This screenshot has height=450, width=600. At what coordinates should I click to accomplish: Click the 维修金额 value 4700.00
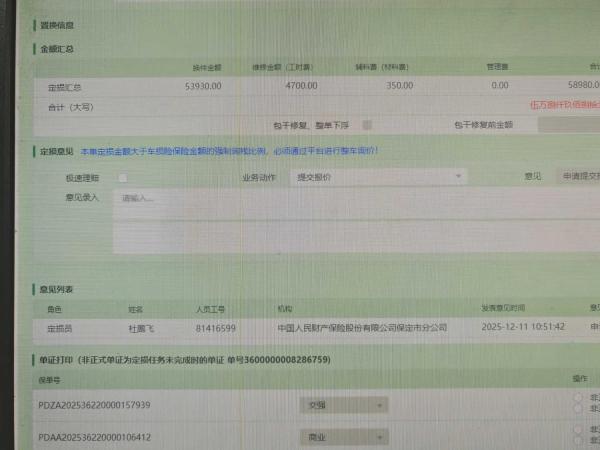coord(300,86)
